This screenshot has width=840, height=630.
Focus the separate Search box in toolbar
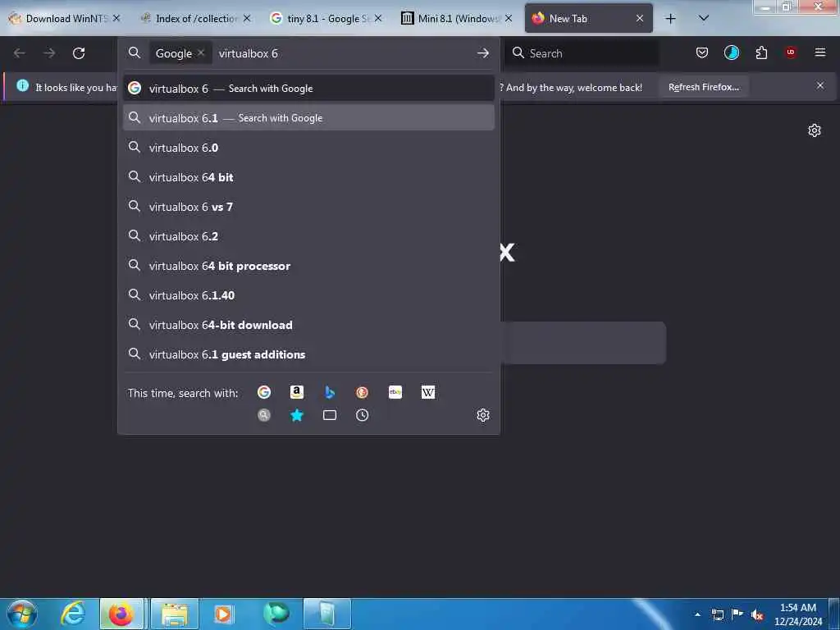[582, 53]
